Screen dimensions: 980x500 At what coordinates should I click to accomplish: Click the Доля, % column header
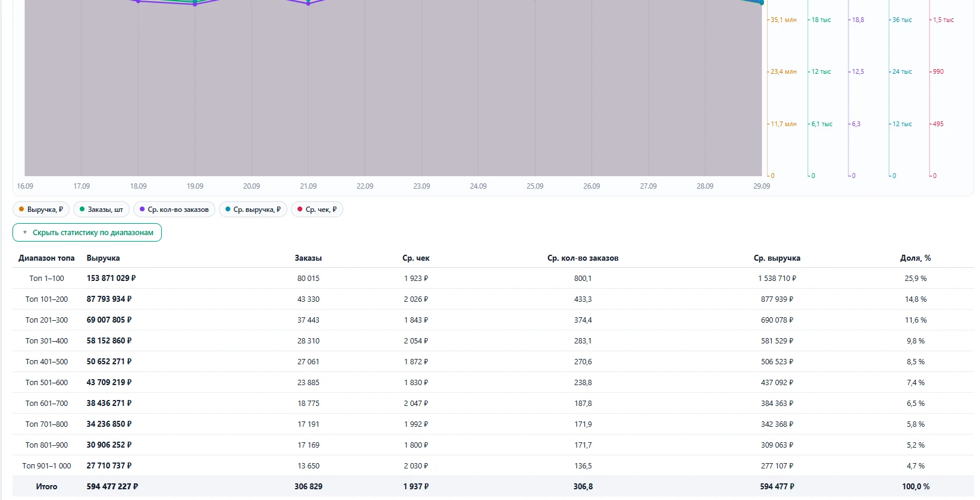click(x=916, y=258)
